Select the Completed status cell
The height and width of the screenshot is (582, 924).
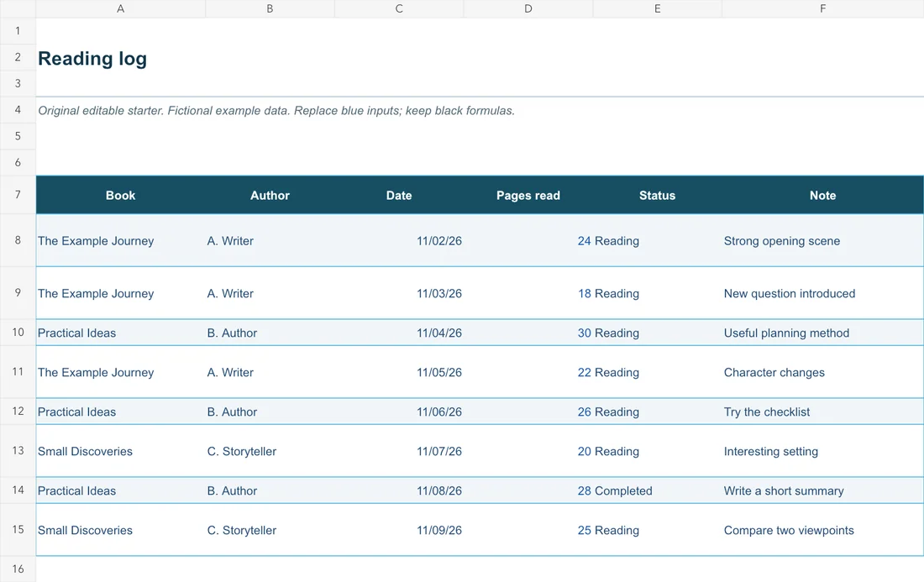pos(657,490)
